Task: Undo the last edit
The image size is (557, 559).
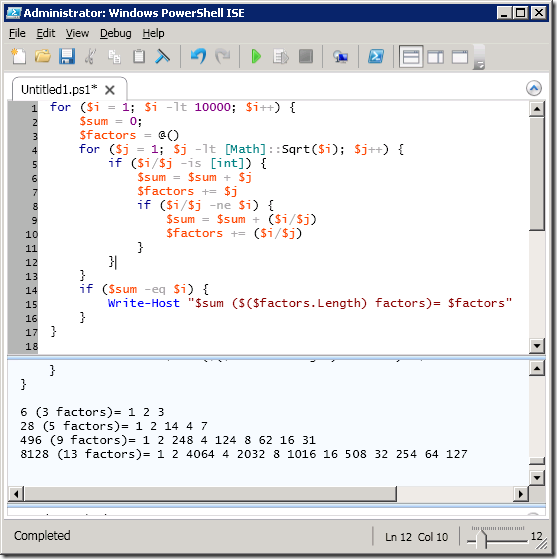Action: pyautogui.click(x=198, y=56)
